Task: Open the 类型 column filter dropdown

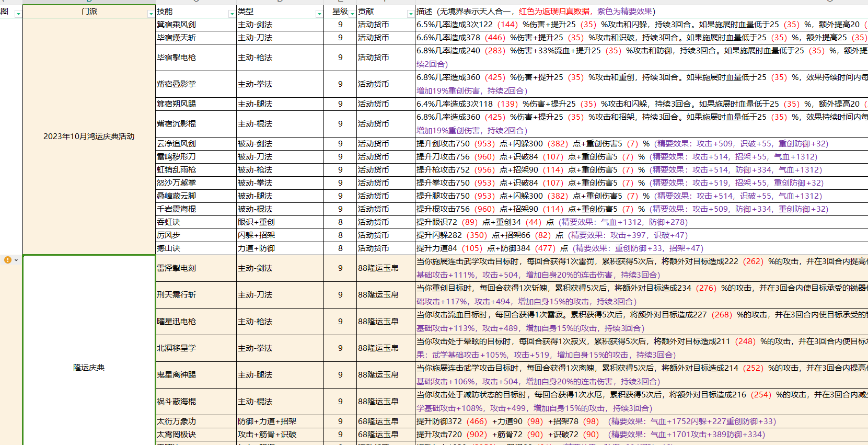Action: point(319,14)
